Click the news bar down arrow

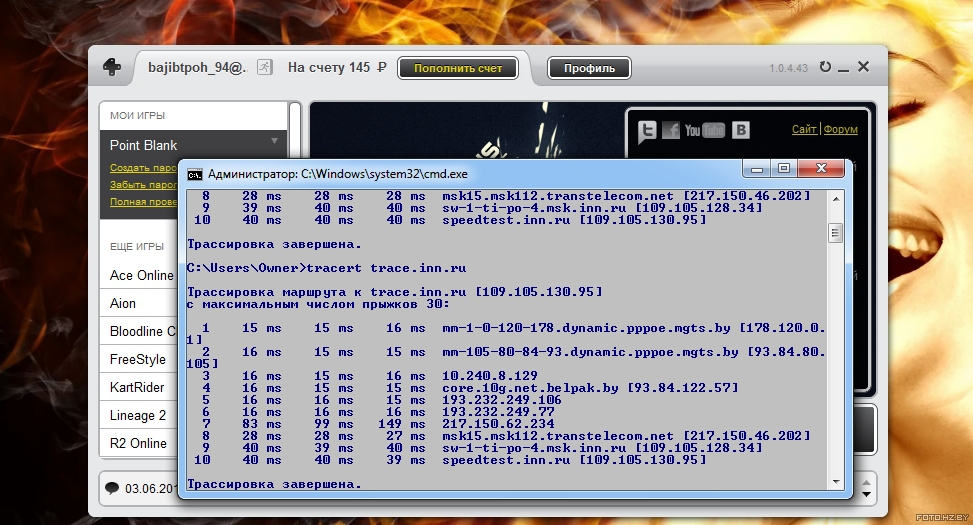point(866,495)
